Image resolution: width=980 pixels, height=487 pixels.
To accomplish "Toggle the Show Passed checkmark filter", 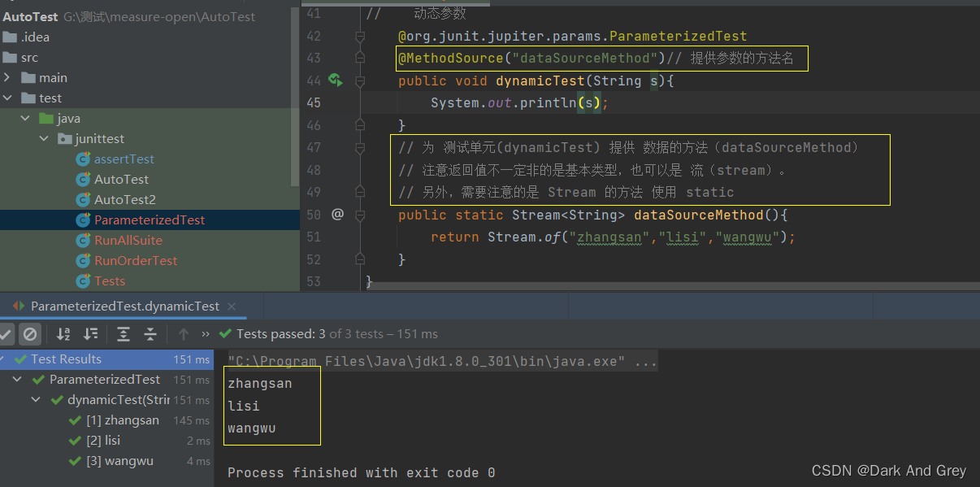I will click(7, 334).
